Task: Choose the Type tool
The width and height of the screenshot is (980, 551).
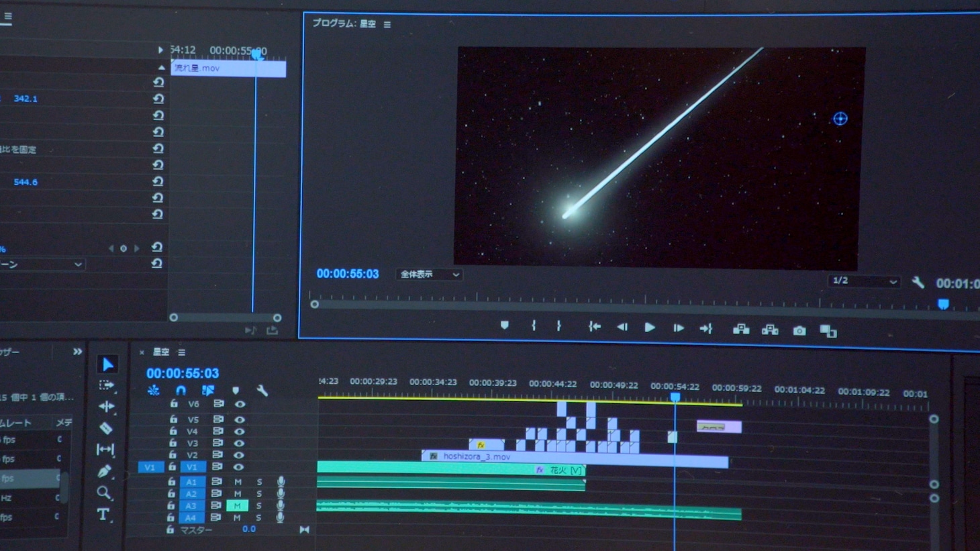Action: (x=103, y=515)
